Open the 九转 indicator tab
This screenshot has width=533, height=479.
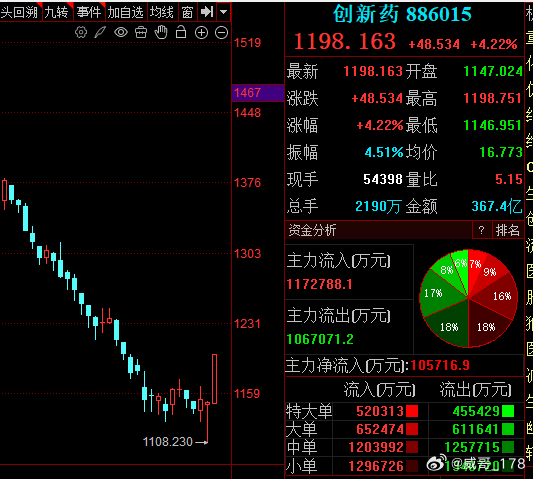pos(56,13)
